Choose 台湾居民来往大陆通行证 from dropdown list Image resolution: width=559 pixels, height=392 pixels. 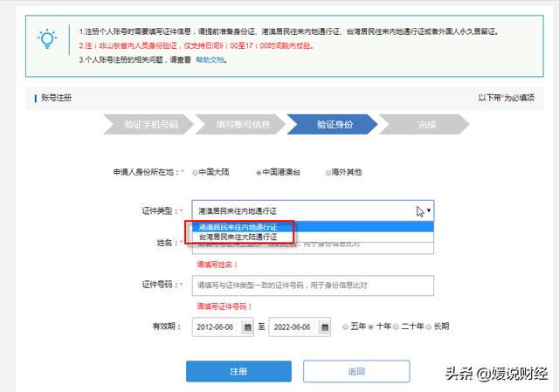coord(238,237)
